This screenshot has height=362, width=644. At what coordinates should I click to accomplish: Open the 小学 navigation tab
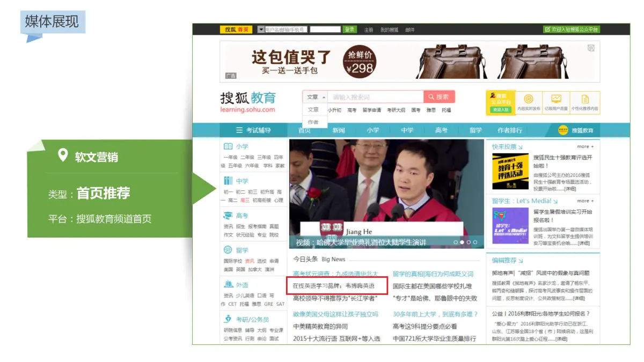coord(373,130)
